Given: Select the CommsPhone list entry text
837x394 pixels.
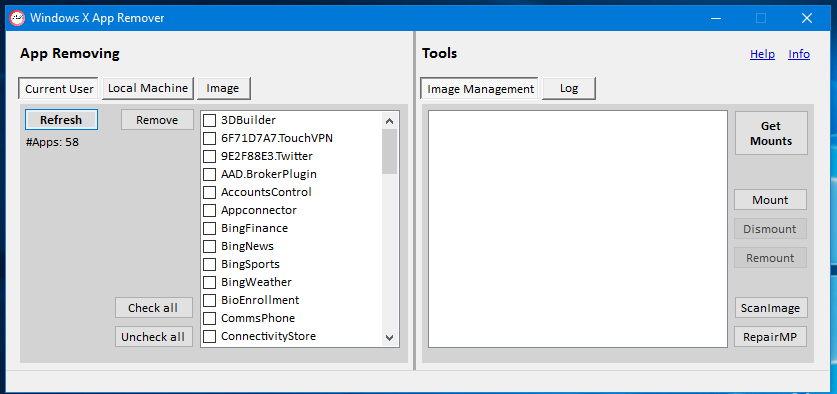Looking at the screenshot, I should 258,318.
